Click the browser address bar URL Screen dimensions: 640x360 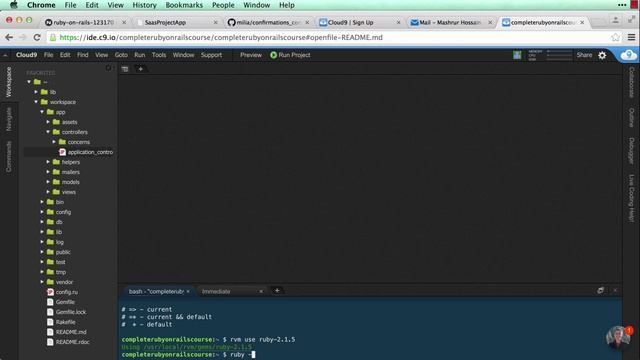(x=221, y=38)
